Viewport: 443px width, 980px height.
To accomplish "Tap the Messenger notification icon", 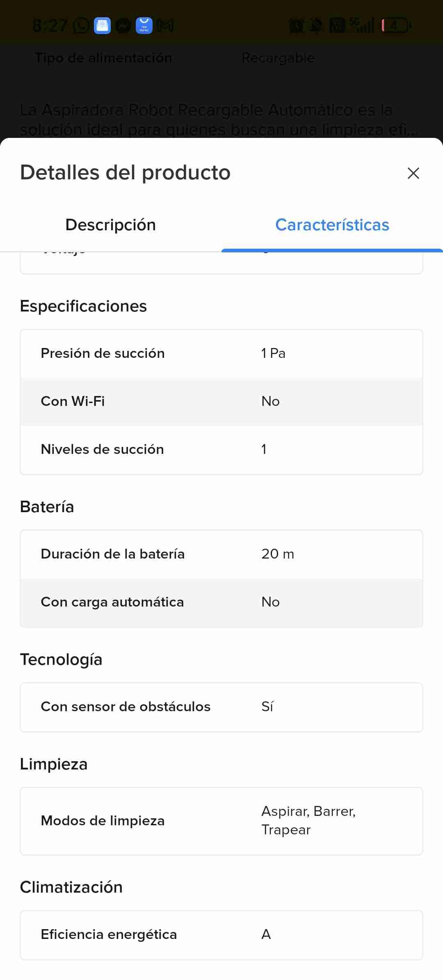I will click(x=123, y=26).
